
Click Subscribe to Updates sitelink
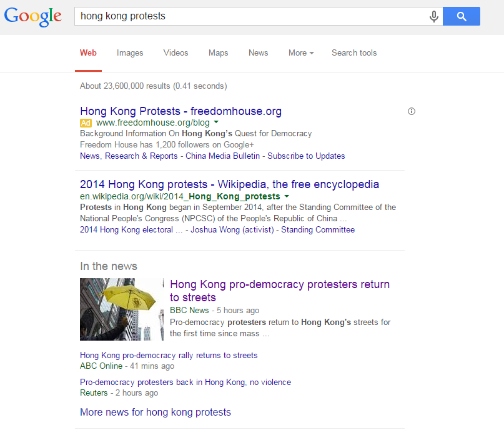[306, 156]
